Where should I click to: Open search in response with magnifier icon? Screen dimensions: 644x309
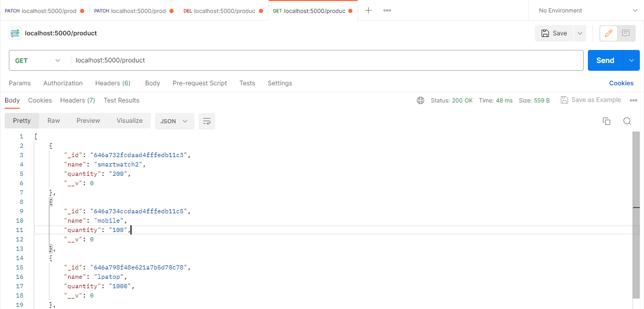click(x=627, y=121)
